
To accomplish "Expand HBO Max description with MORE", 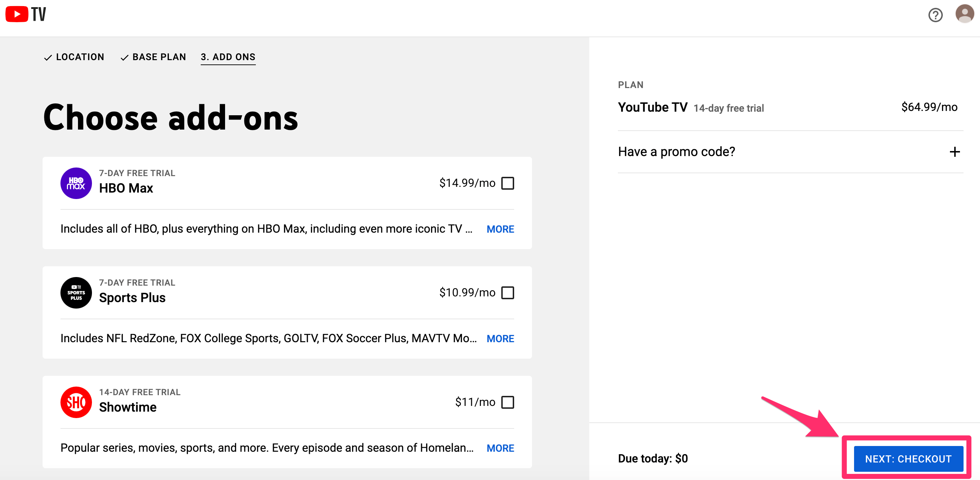I will (500, 229).
